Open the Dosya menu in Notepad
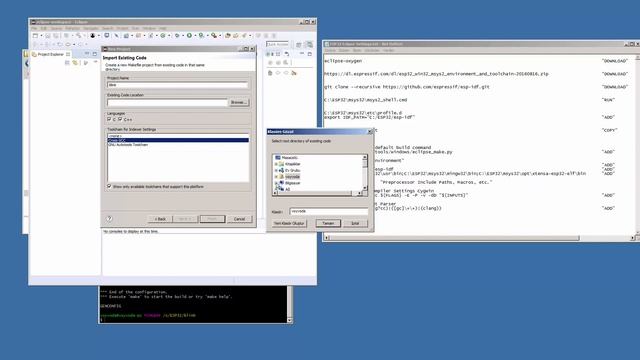Image resolution: width=640 pixels, height=360 pixels. [330, 50]
